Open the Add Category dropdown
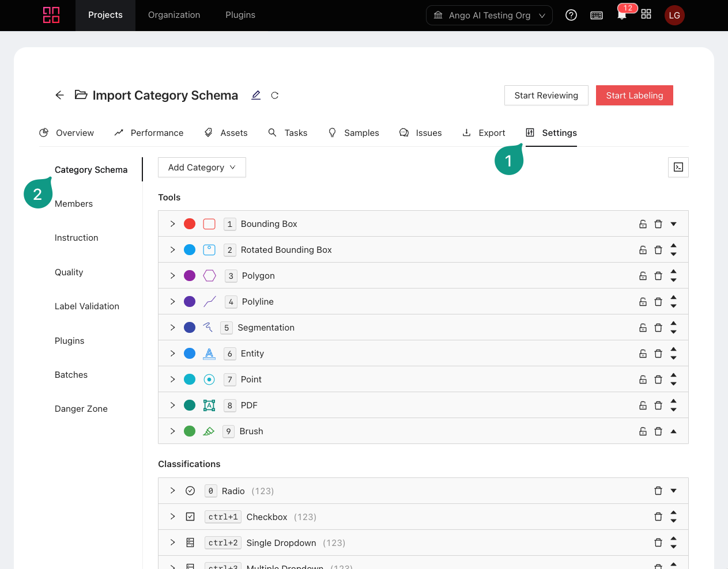This screenshot has height=569, width=728. [x=202, y=168]
